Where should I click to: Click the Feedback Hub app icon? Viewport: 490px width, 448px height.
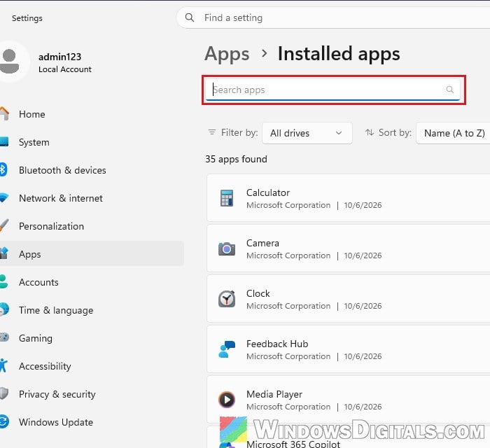pos(227,349)
